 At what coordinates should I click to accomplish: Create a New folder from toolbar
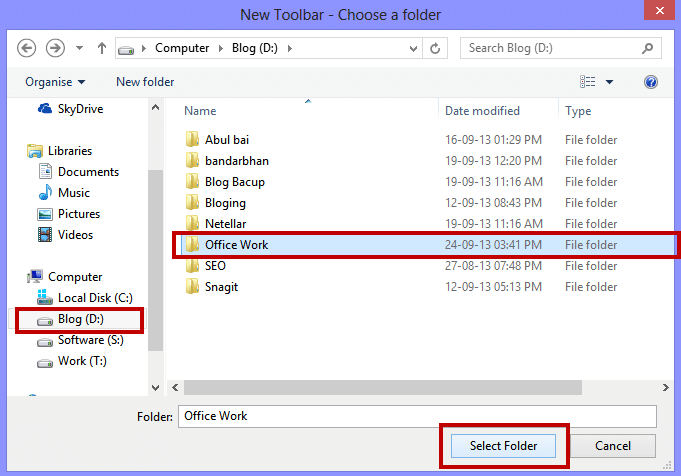(x=145, y=82)
